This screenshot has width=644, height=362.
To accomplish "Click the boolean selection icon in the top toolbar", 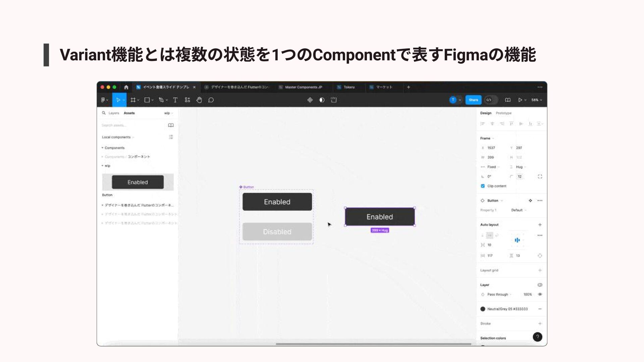I will click(x=334, y=100).
